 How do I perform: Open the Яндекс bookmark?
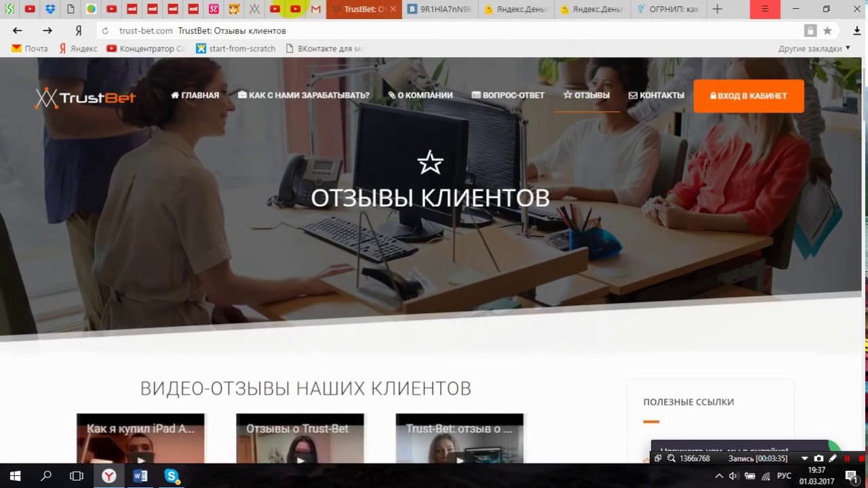[x=78, y=49]
